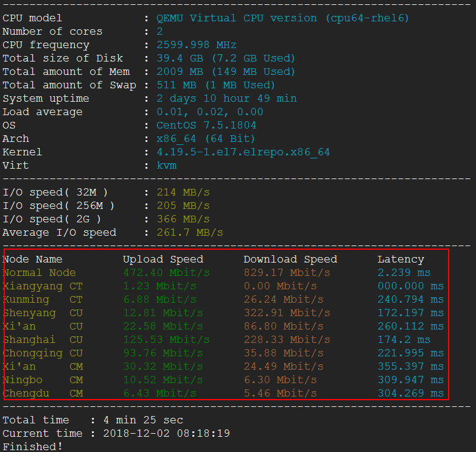Click the system uptime value
Screen dimensions: 476x452
[x=226, y=99]
